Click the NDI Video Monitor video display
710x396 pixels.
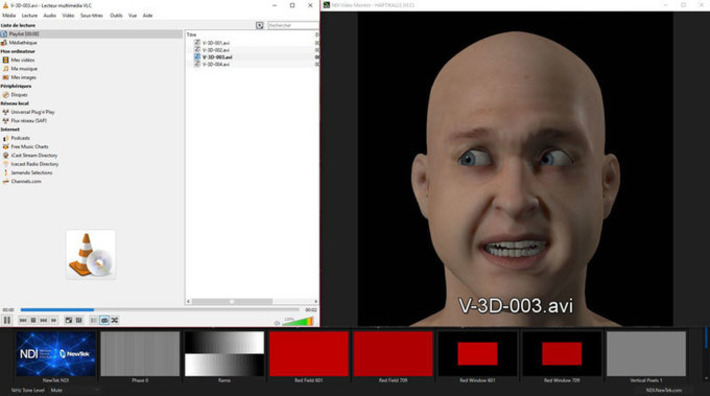(x=515, y=168)
